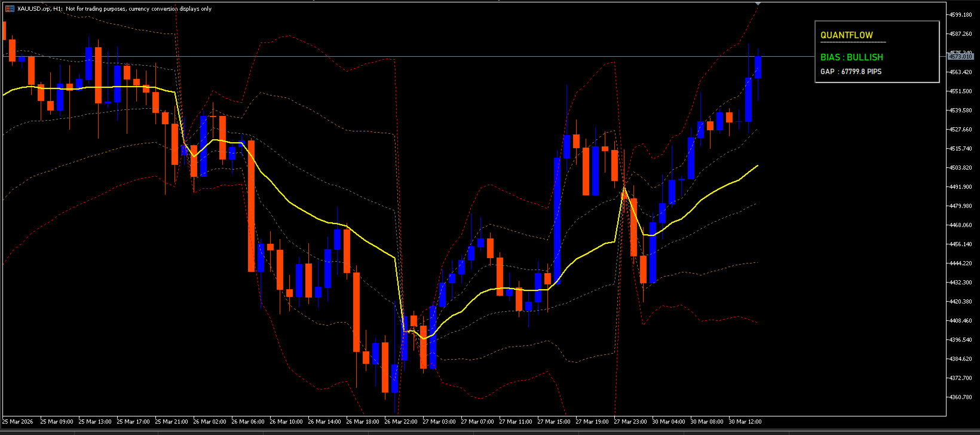The height and width of the screenshot is (435, 980).
Task: Click the 4360.780 price scale label
Action: pyautogui.click(x=960, y=397)
